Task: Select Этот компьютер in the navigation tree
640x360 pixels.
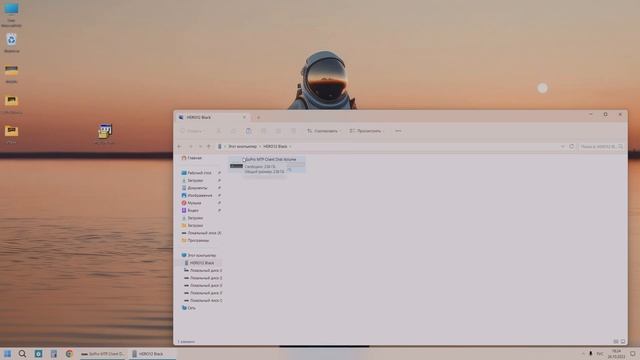Action: [202, 256]
